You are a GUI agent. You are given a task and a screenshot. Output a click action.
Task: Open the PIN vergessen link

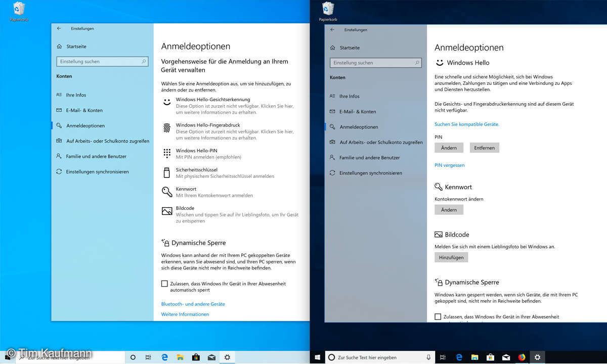tap(450, 165)
